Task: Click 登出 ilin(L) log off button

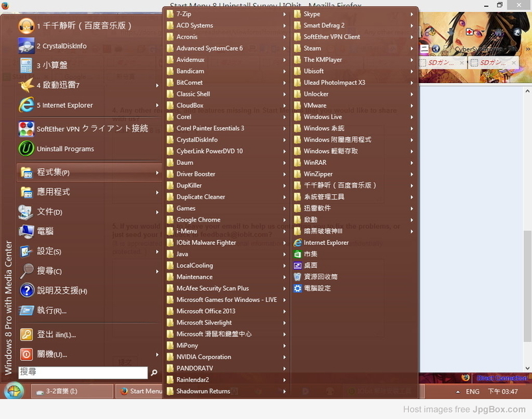Action: point(57,335)
